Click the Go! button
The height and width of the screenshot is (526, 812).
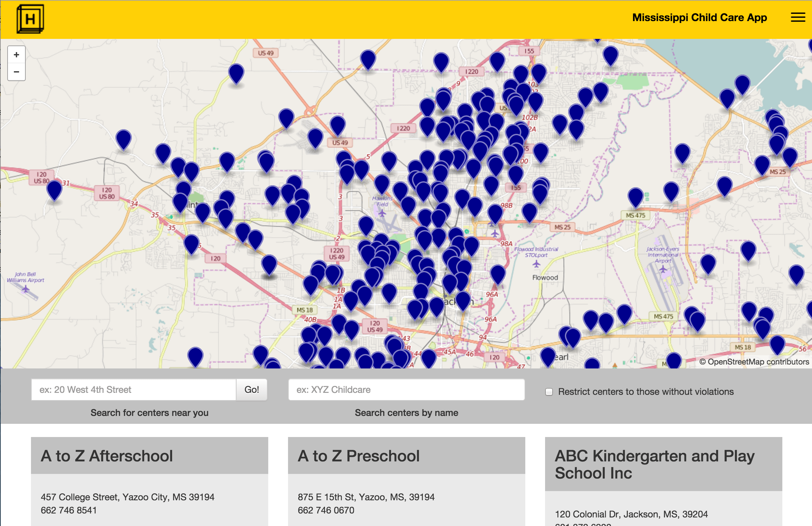252,390
